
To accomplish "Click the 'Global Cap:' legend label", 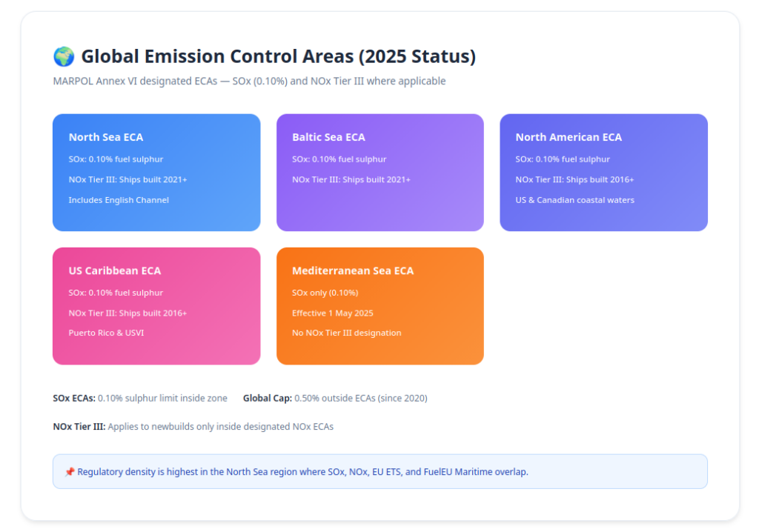I will pyautogui.click(x=267, y=399).
